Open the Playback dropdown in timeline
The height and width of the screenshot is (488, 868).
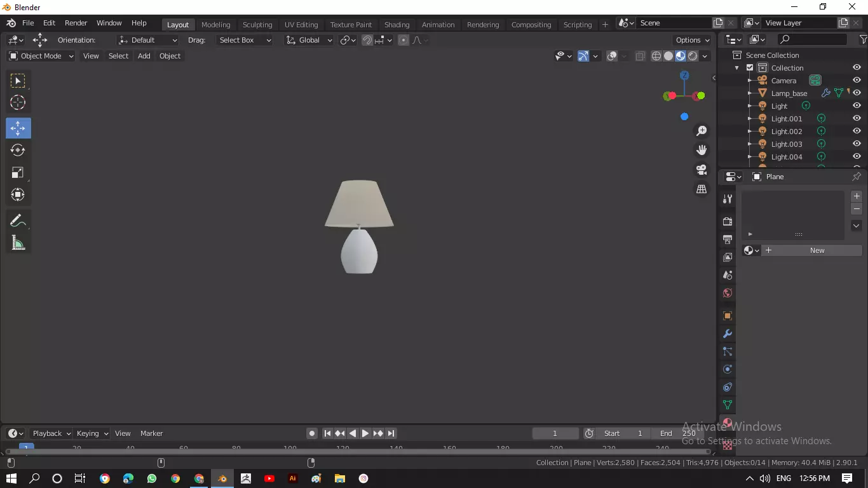(51, 433)
